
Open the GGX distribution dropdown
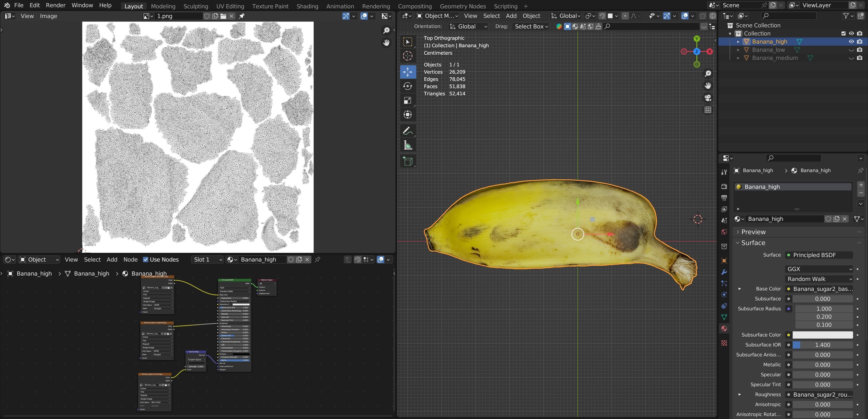pyautogui.click(x=819, y=269)
